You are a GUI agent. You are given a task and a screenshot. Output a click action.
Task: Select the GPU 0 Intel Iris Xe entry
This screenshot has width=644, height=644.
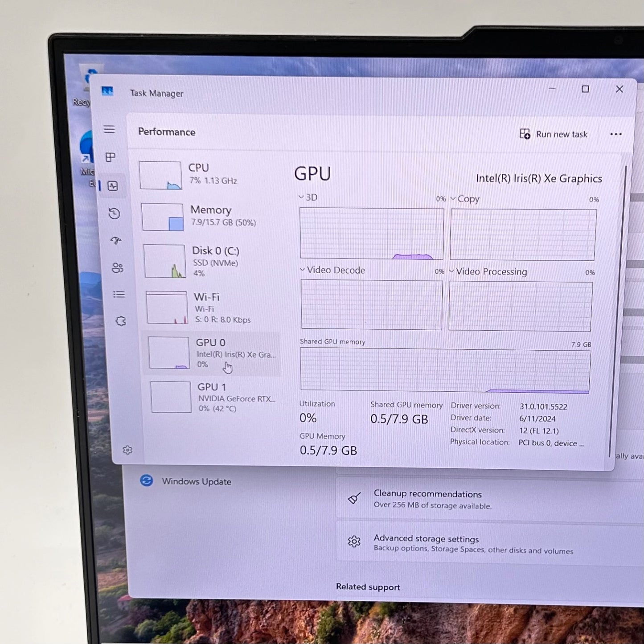tap(212, 353)
